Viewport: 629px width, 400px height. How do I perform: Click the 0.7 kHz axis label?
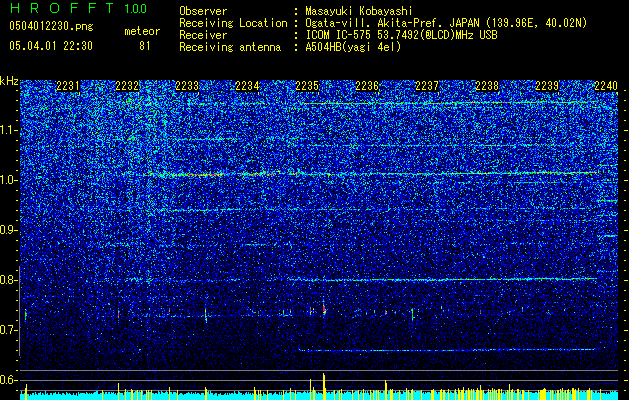(x=8, y=330)
